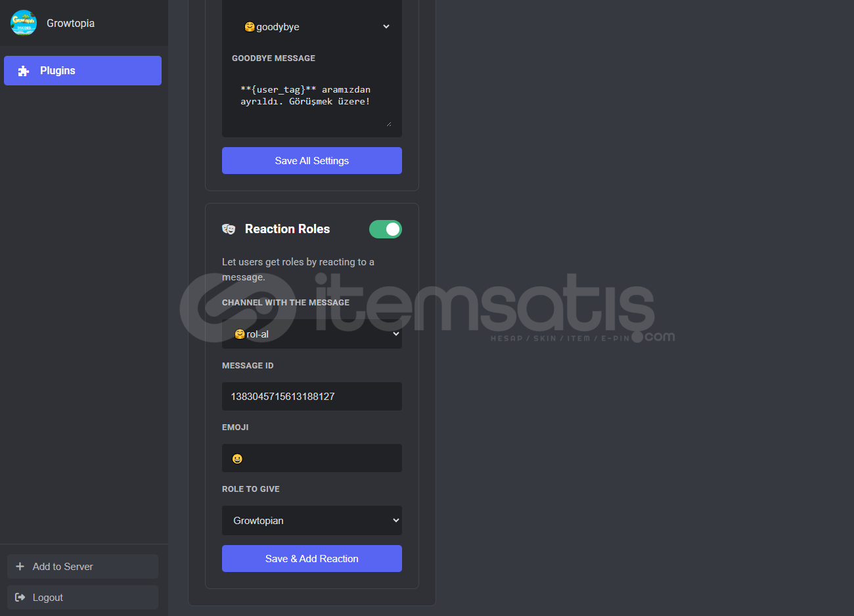Click the Growtopia server name header
Viewport: 854px width, 616px height.
70,23
